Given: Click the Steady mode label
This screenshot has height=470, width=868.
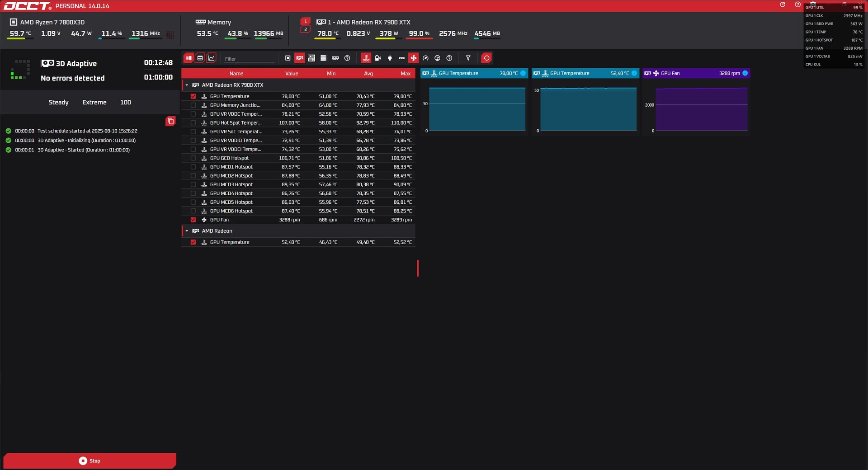Looking at the screenshot, I should 59,103.
